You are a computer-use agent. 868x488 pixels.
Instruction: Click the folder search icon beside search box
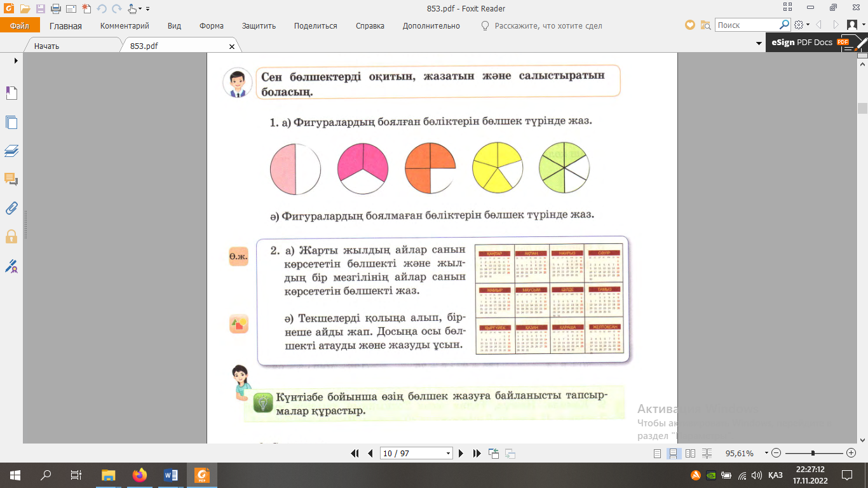click(705, 25)
